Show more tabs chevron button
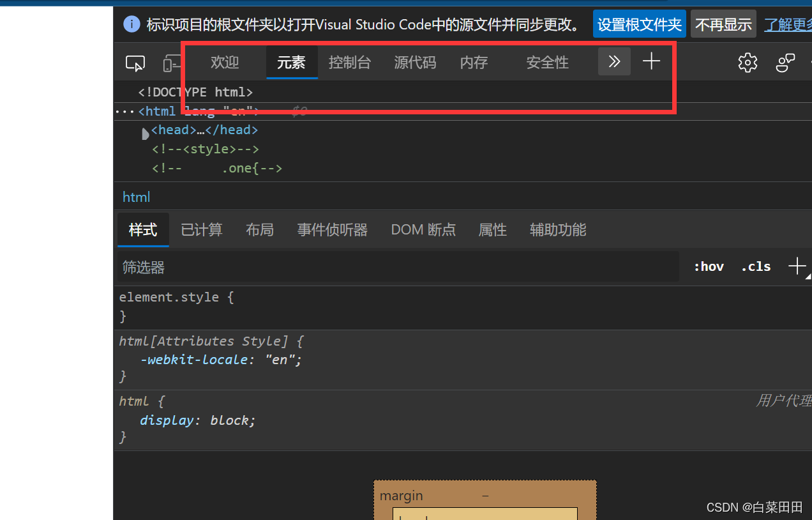 [x=614, y=61]
